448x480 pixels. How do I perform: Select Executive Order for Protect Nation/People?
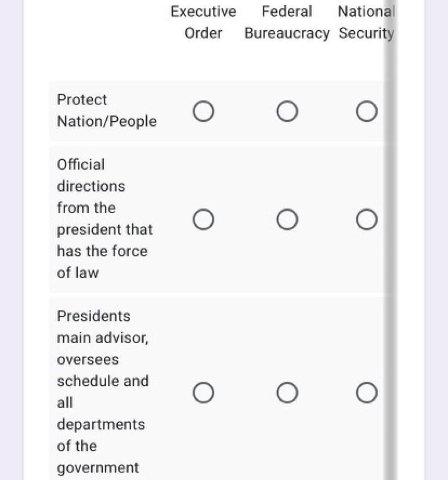203,111
